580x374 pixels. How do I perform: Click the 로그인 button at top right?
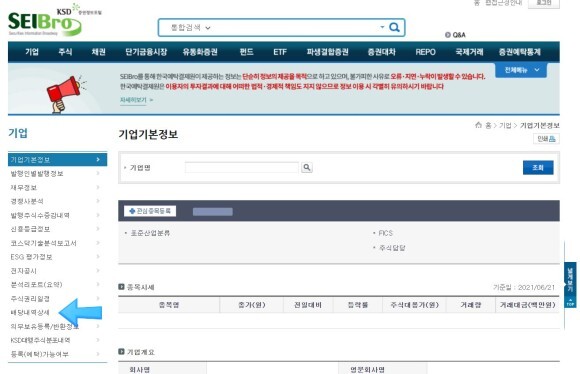click(544, 3)
